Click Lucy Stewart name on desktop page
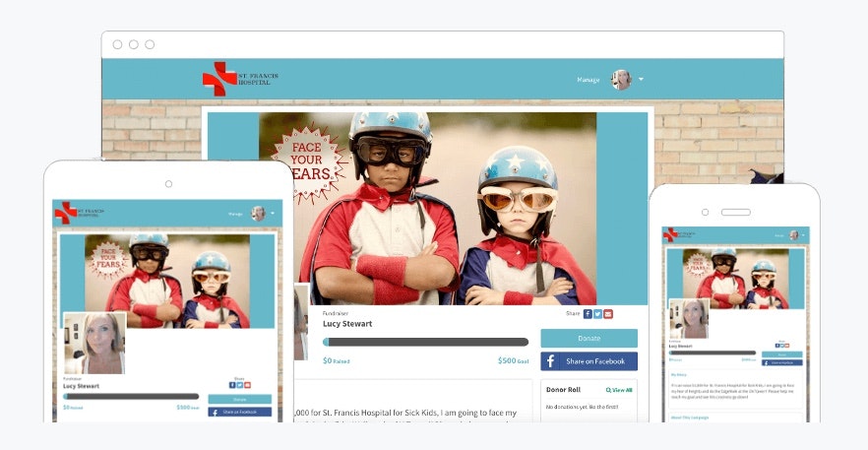868x450 pixels. pos(347,324)
